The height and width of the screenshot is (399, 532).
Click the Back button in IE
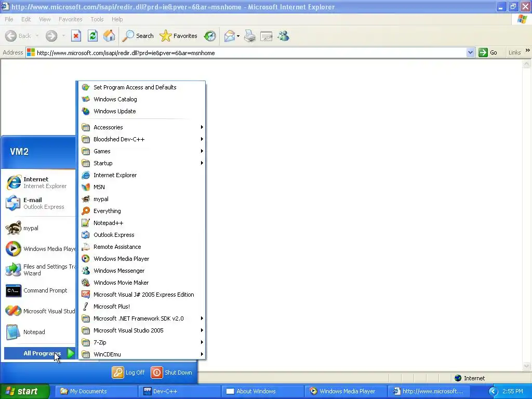(x=18, y=36)
